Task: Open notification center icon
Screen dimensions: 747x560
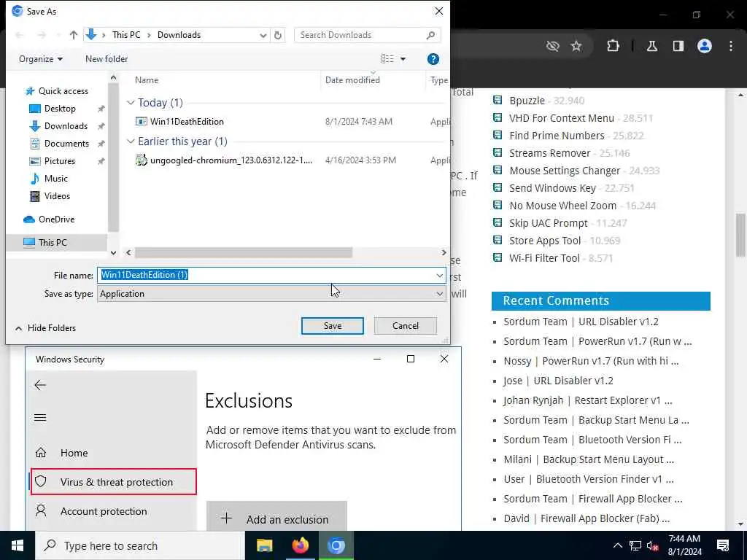Action: pyautogui.click(x=723, y=545)
